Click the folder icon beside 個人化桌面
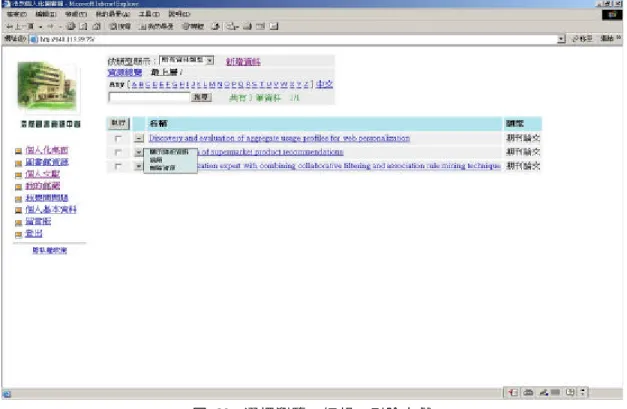Image resolution: width=627 pixels, height=409 pixels. [x=18, y=151]
